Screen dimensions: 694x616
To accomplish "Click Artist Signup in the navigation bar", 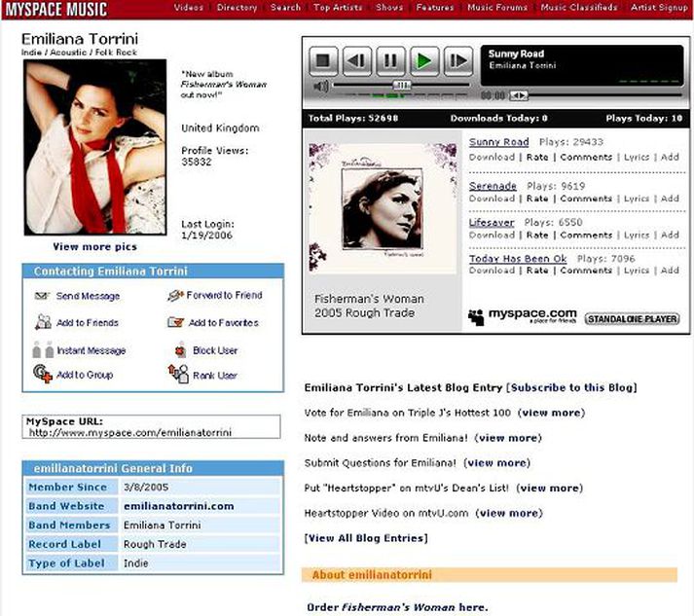I will tap(659, 8).
